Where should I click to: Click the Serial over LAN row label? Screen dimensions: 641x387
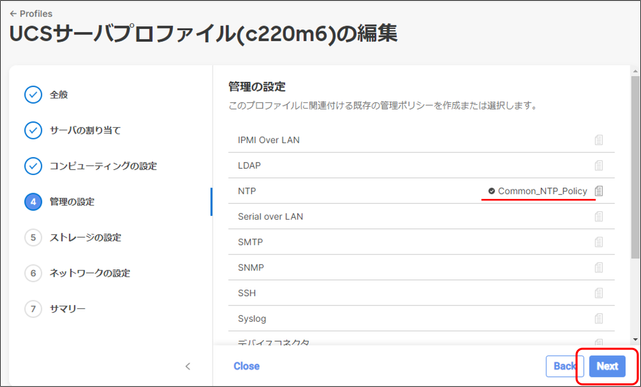[x=271, y=217]
